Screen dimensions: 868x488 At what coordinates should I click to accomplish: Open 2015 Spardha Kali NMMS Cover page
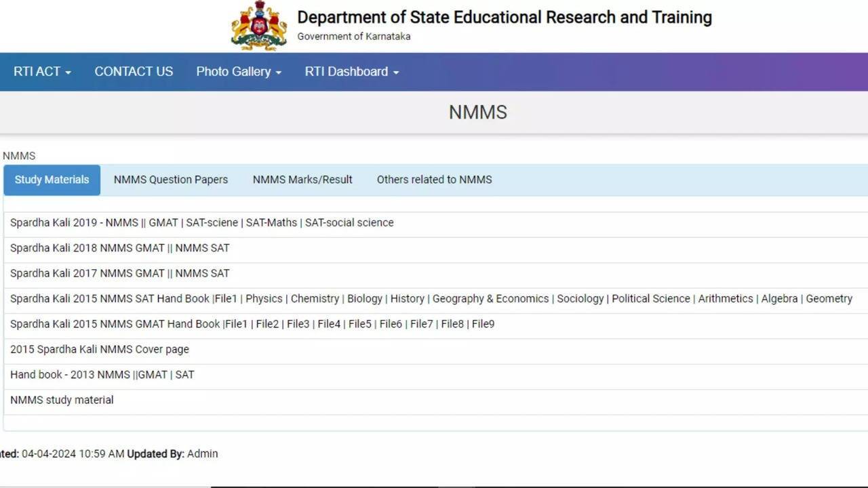tap(100, 350)
